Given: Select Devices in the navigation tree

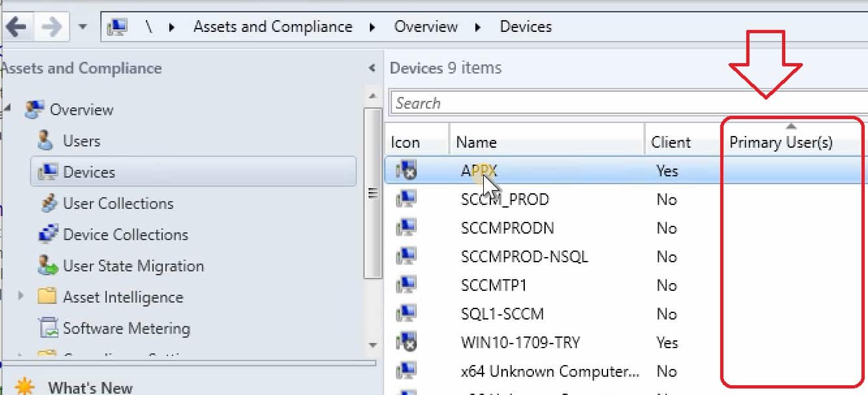Looking at the screenshot, I should point(89,172).
